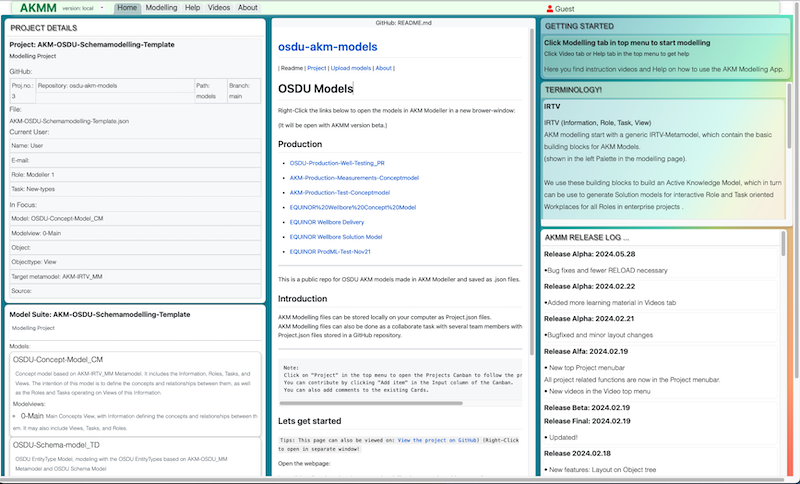Select the Home tab
This screenshot has width=800, height=484.
pos(127,8)
